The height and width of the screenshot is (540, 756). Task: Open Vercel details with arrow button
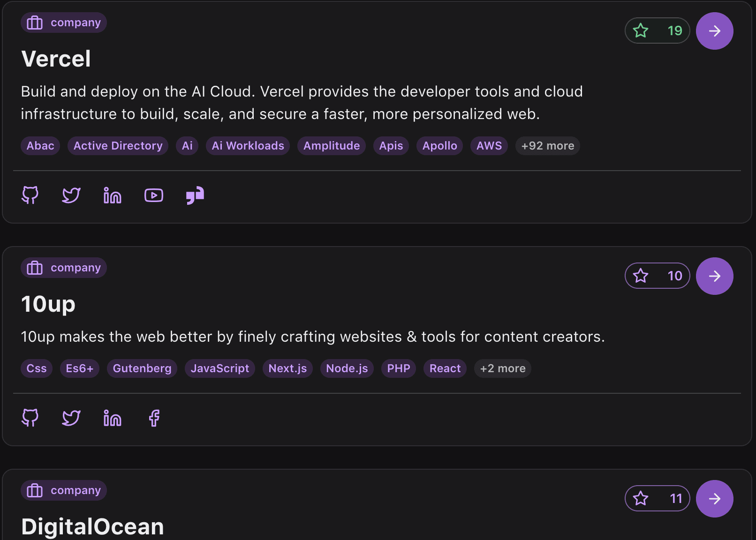714,31
